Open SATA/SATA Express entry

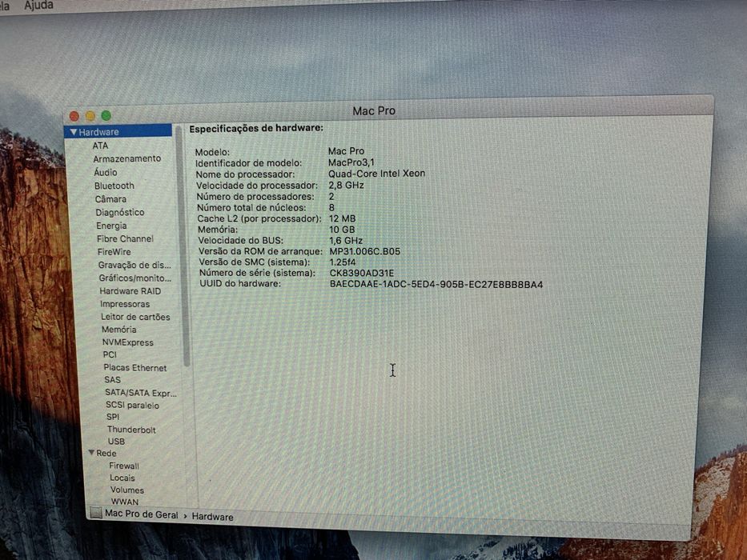click(x=141, y=393)
